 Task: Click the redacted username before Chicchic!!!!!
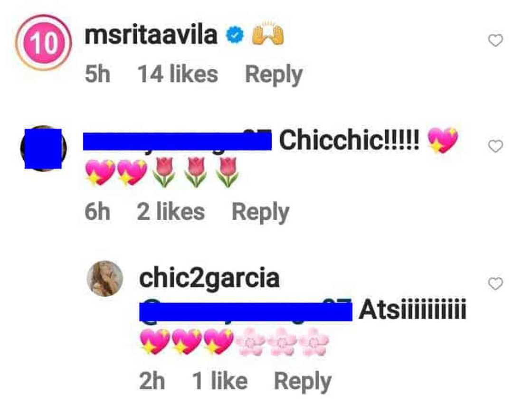point(177,140)
